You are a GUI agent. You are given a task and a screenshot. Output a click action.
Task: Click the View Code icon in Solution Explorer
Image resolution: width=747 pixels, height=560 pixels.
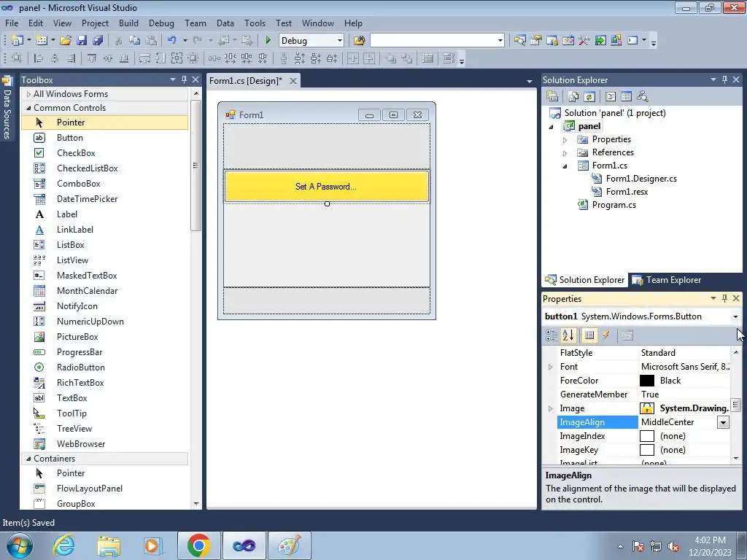611,97
